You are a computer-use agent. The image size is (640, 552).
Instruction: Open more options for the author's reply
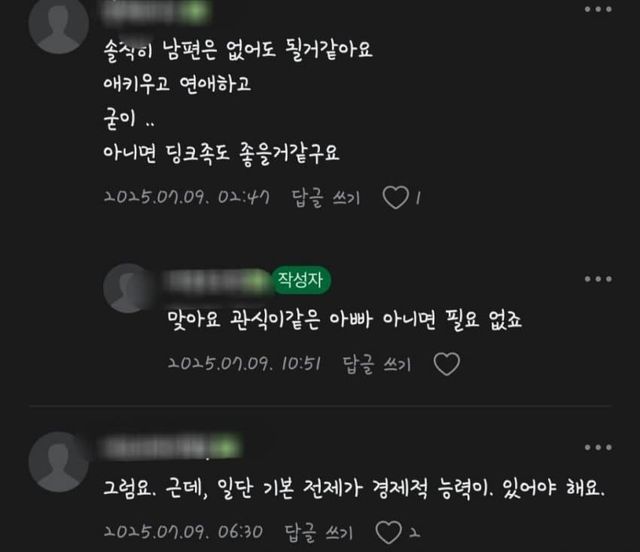598,279
